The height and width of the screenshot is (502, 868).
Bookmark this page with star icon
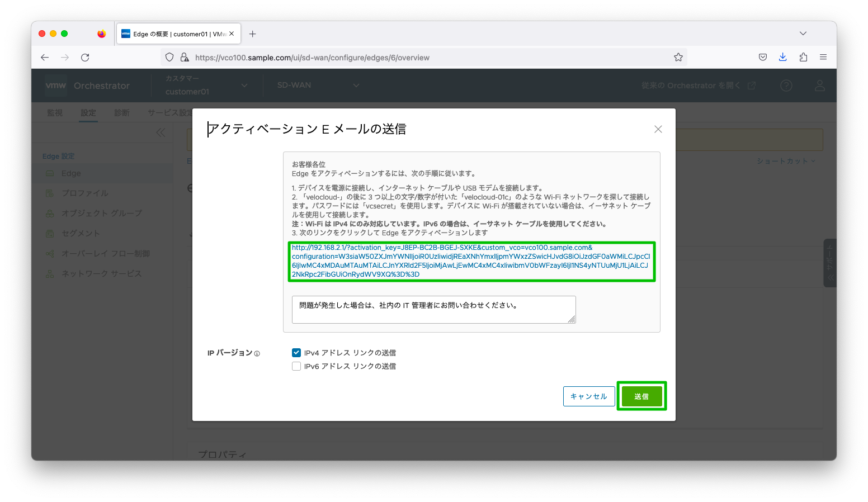tap(678, 58)
